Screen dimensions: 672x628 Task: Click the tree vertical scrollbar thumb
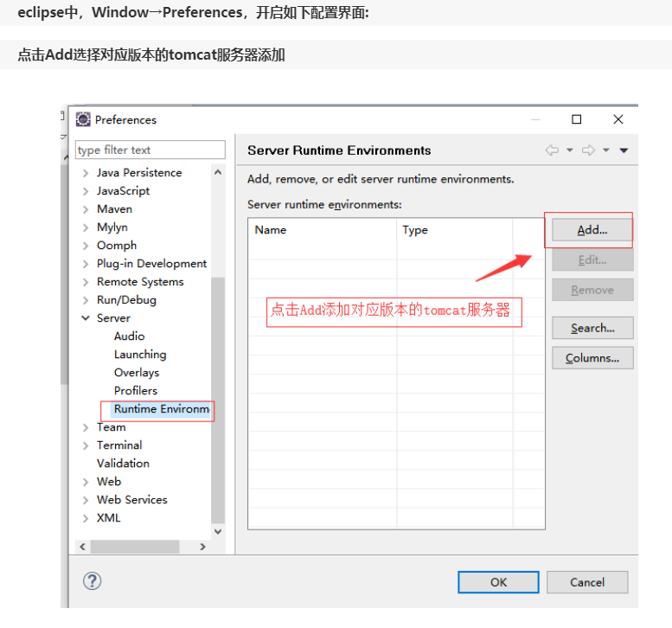coord(218,401)
